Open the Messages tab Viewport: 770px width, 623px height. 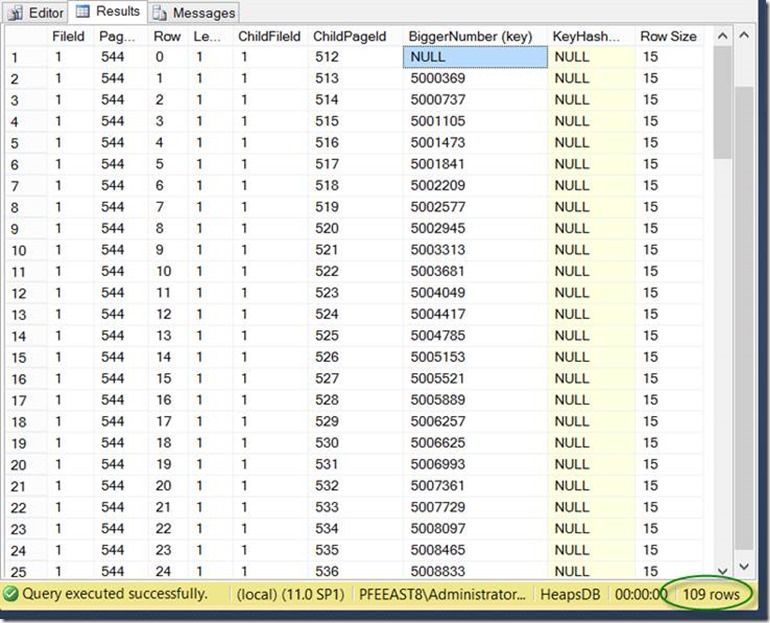pyautogui.click(x=194, y=13)
